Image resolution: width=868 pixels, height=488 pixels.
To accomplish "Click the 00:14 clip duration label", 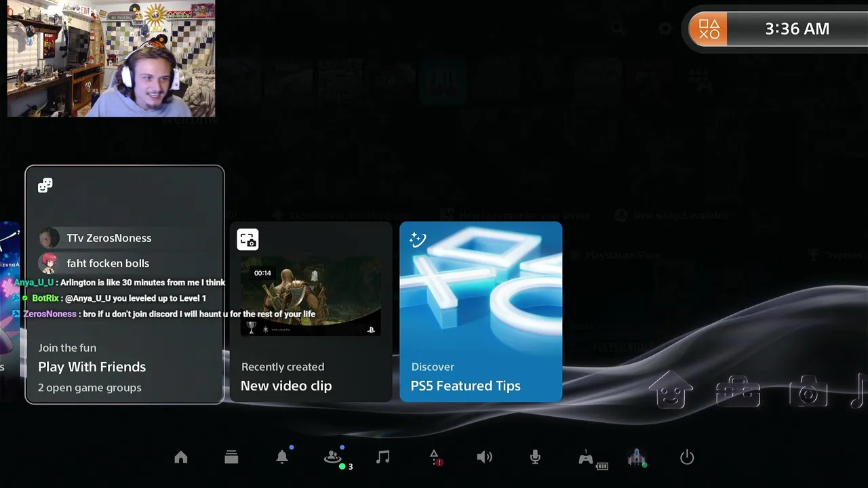I will click(x=262, y=273).
